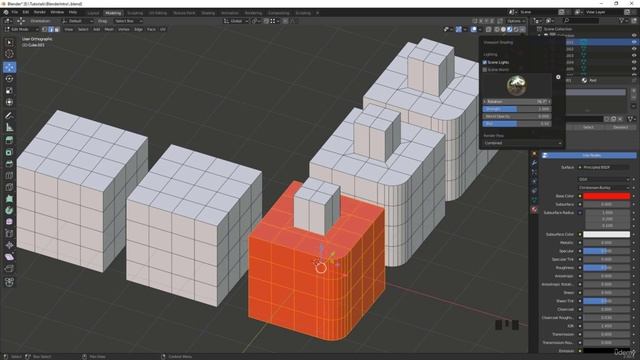The image size is (640, 360).
Task: Open the Render Pass Combined dropdown
Action: click(x=522, y=143)
